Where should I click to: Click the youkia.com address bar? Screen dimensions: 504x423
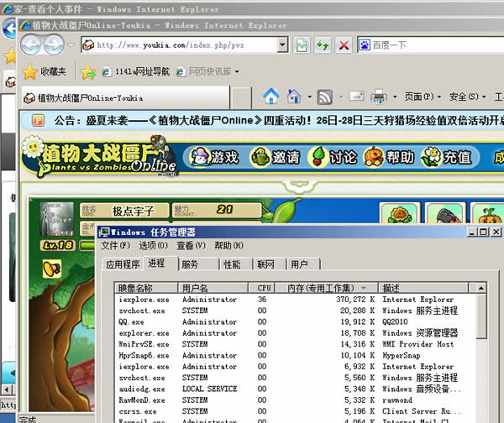click(180, 45)
